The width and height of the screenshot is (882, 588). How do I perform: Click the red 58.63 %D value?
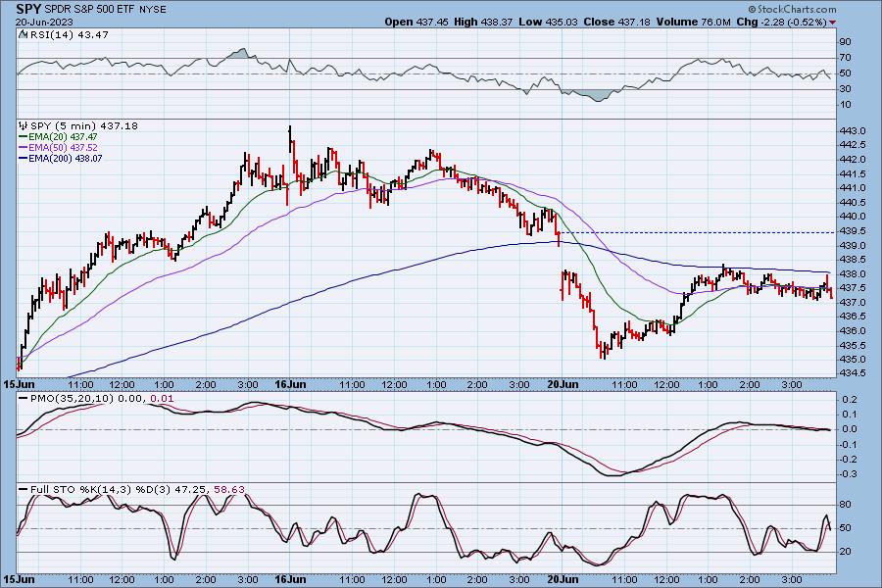click(229, 490)
